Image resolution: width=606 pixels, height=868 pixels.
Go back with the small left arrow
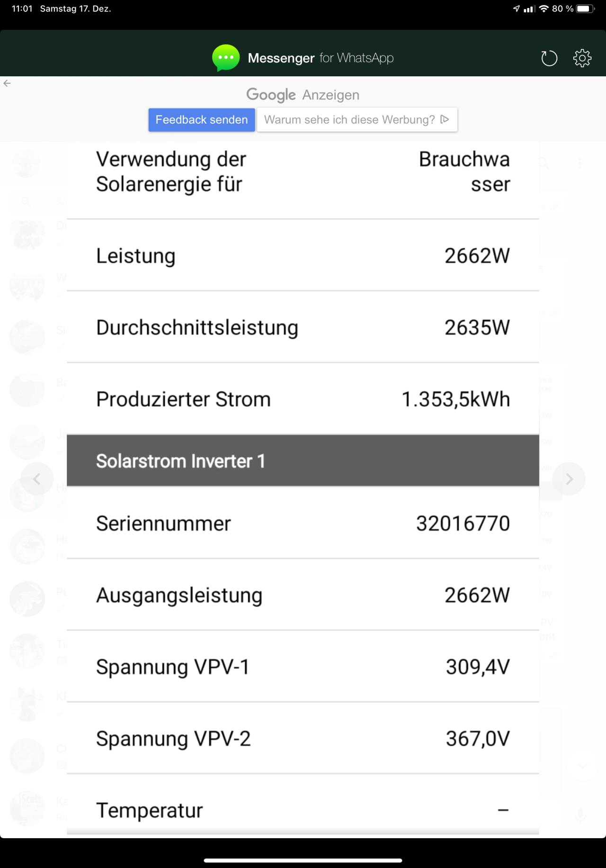(x=7, y=83)
